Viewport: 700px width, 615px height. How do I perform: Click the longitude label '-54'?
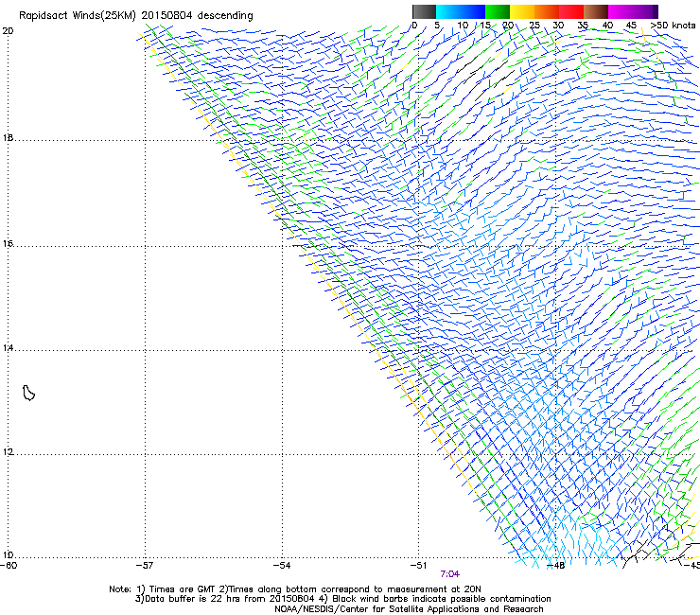pos(282,566)
